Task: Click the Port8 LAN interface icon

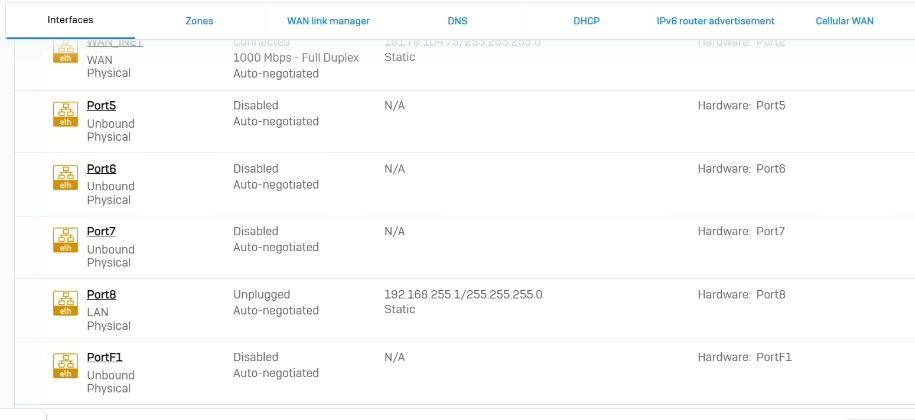Action: click(66, 304)
